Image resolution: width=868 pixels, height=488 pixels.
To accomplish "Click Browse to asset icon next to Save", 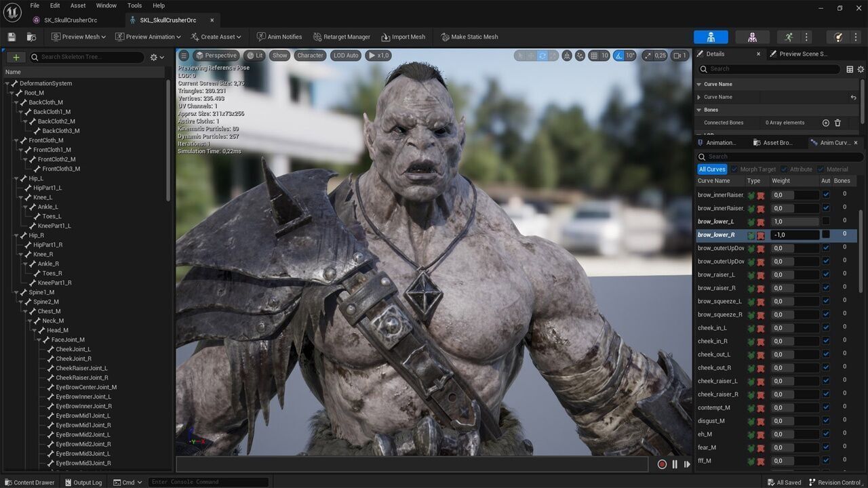I will [31, 37].
